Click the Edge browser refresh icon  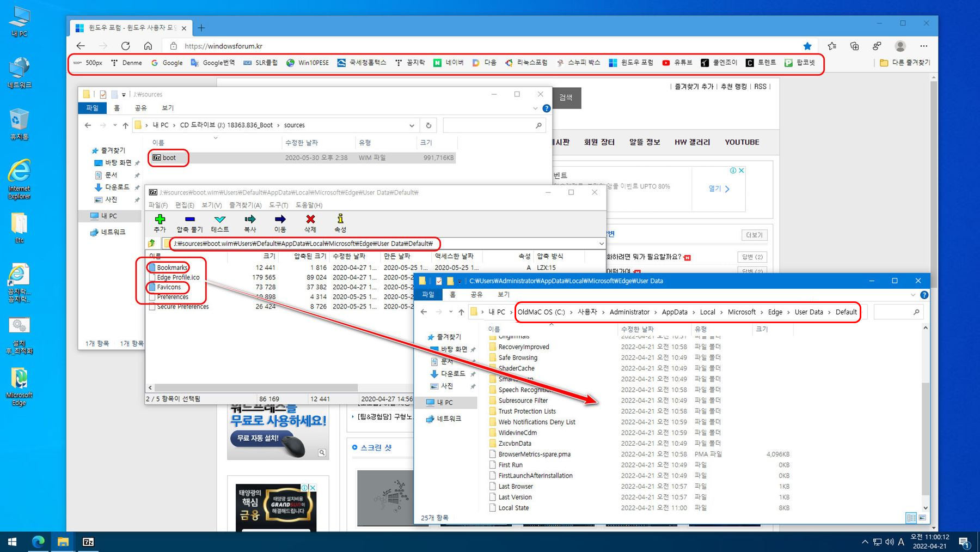[x=125, y=46]
